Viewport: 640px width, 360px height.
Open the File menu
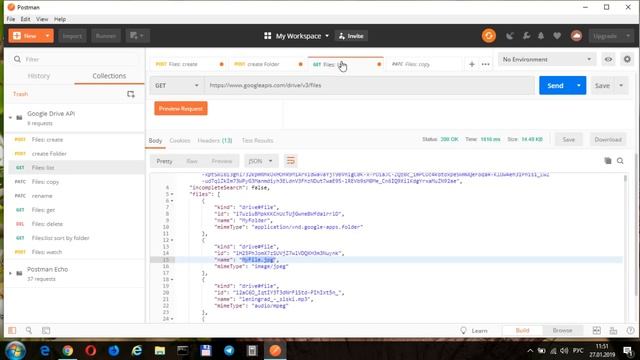[x=11, y=19]
